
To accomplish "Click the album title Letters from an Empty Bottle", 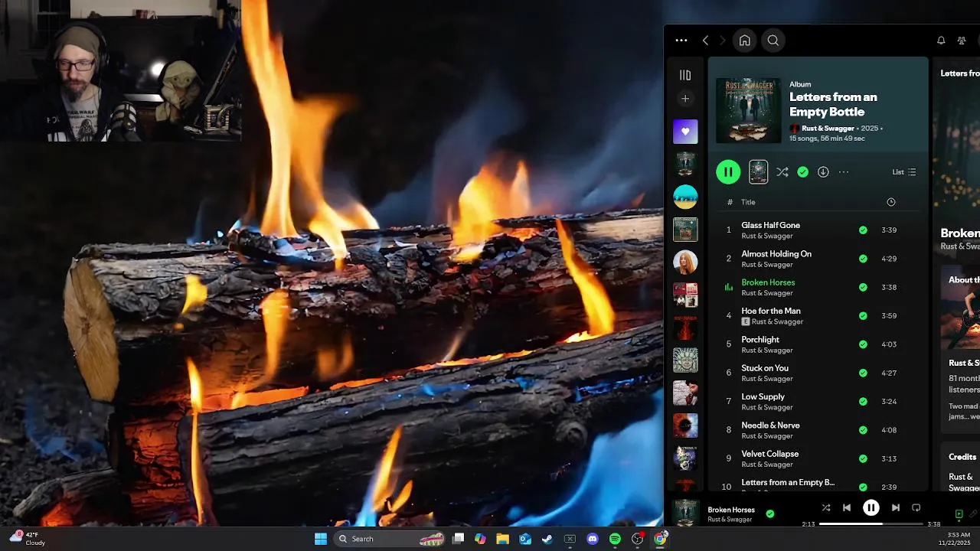I will [833, 104].
